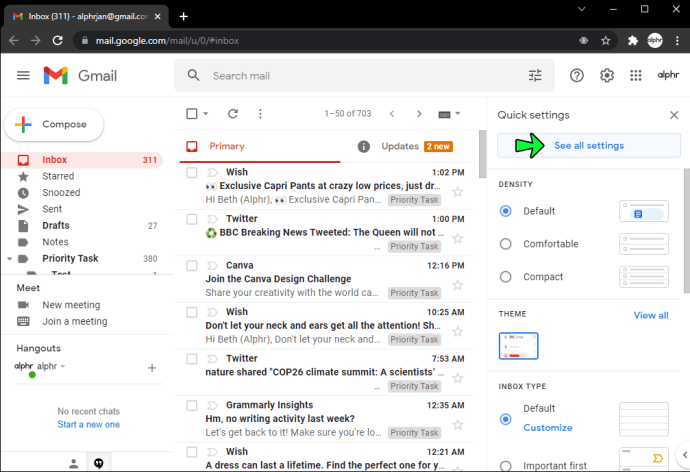Refresh the inbox
Screen dimensions: 690x472
233,114
